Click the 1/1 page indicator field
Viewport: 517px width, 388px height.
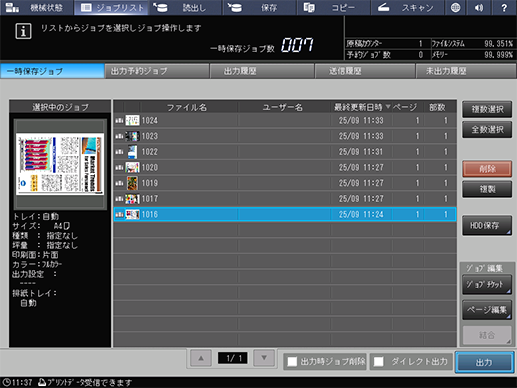pyautogui.click(x=233, y=358)
